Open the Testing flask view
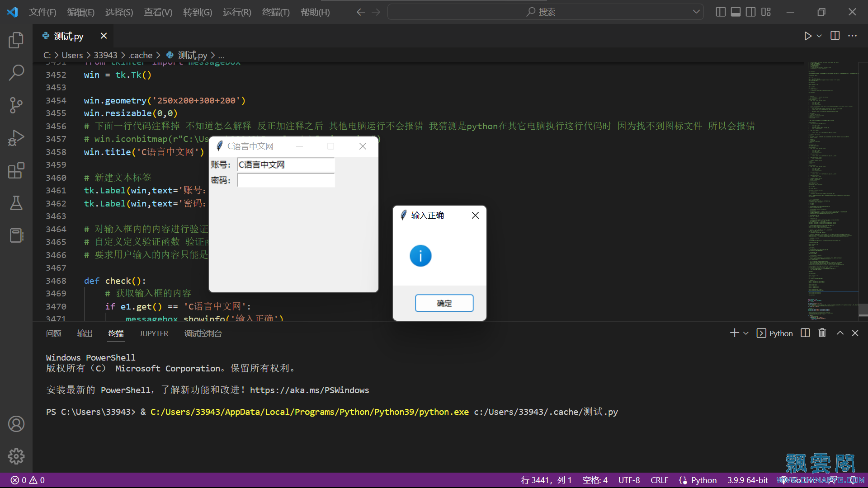The image size is (868, 488). [16, 203]
